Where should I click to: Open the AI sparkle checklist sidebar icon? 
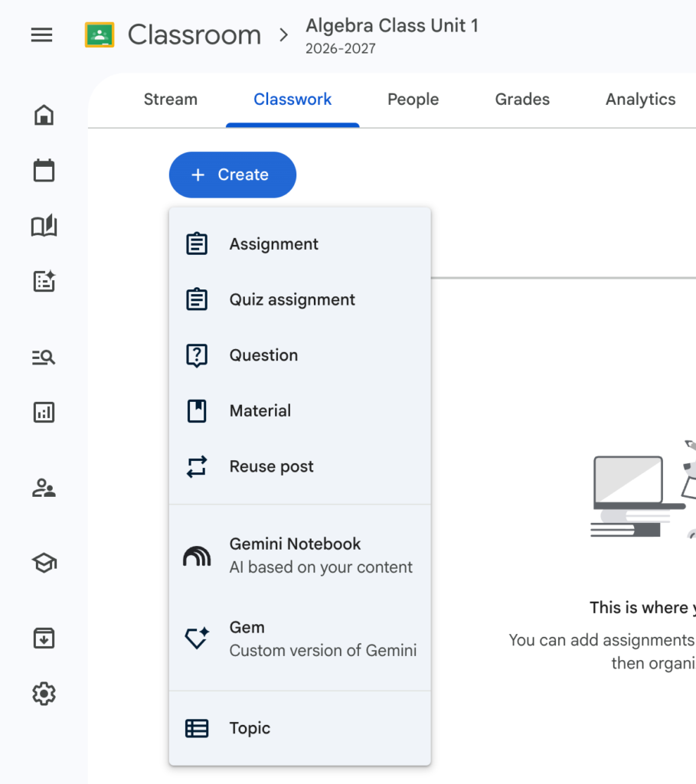tap(44, 281)
